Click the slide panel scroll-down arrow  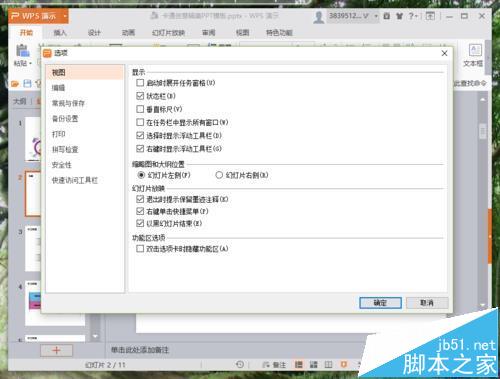pyautogui.click(x=95, y=336)
